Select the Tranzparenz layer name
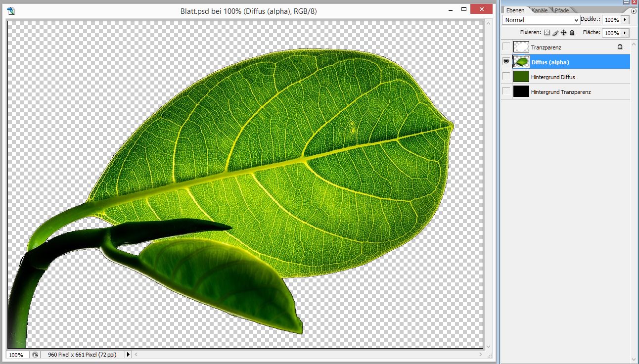 (x=546, y=47)
